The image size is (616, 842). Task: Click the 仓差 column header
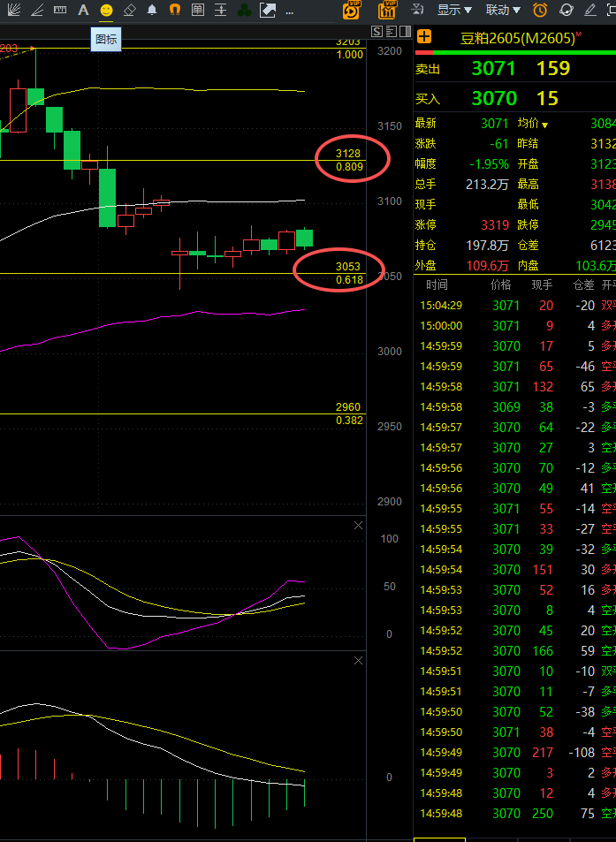click(x=584, y=284)
